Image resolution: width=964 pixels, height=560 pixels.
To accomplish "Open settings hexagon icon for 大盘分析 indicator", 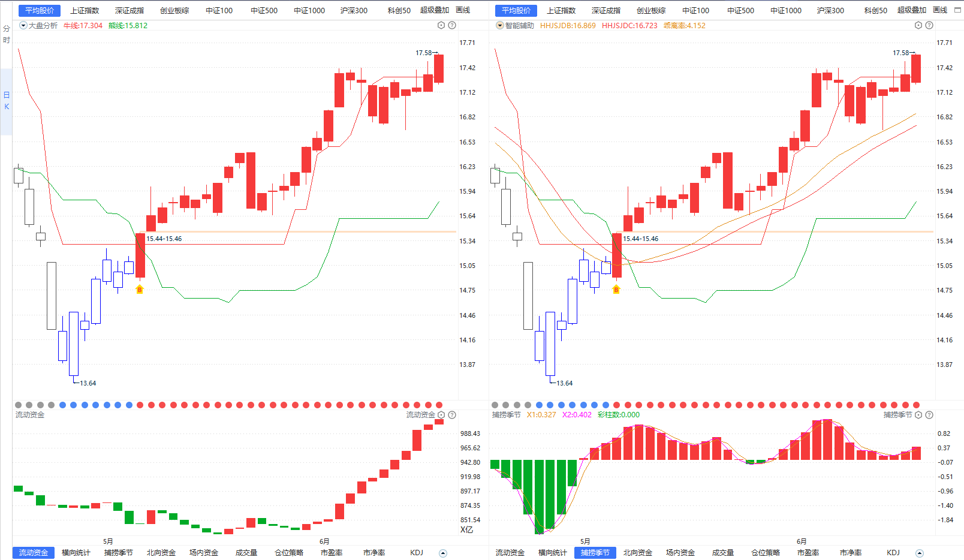I will coord(441,25).
